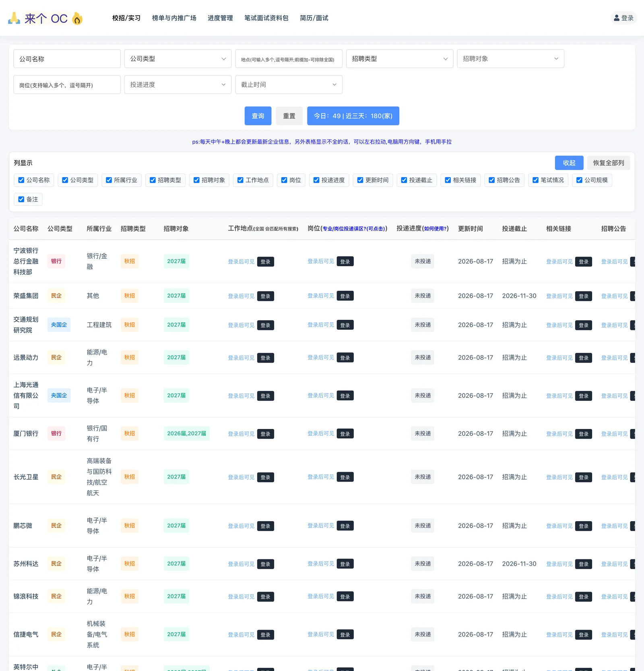Click 未投递 status for 交通规划研究院
Image resolution: width=644 pixels, height=671 pixels.
pyautogui.click(x=423, y=325)
